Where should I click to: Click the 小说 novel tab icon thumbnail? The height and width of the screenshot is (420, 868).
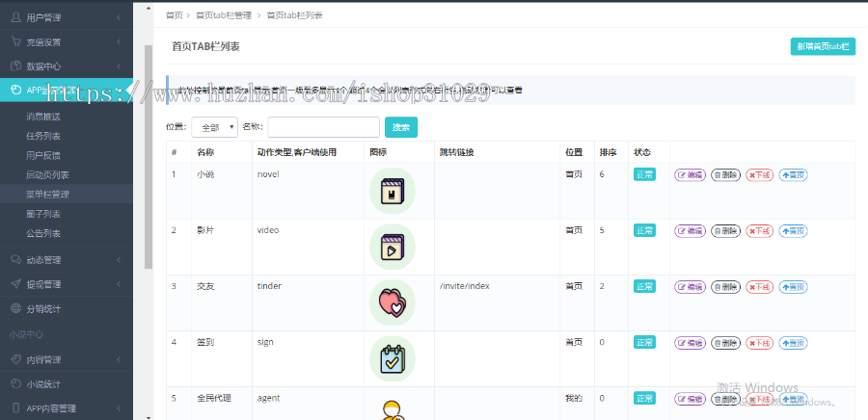click(392, 191)
